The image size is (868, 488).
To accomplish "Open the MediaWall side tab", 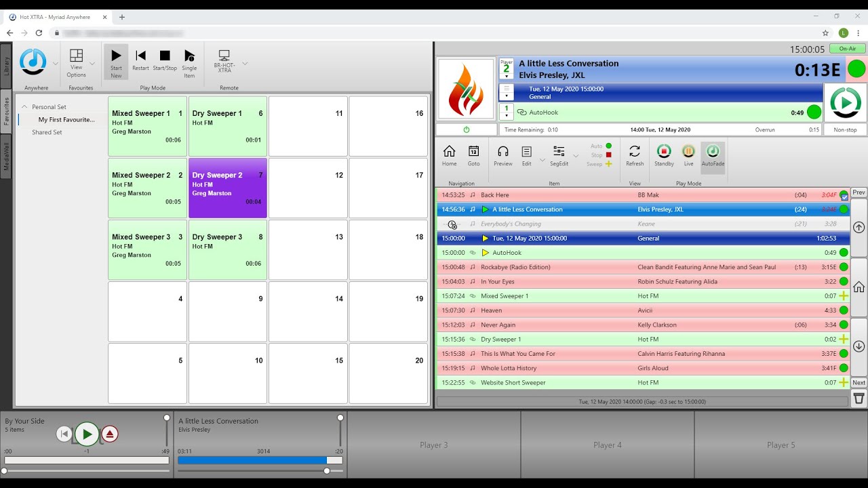I will pyautogui.click(x=6, y=157).
